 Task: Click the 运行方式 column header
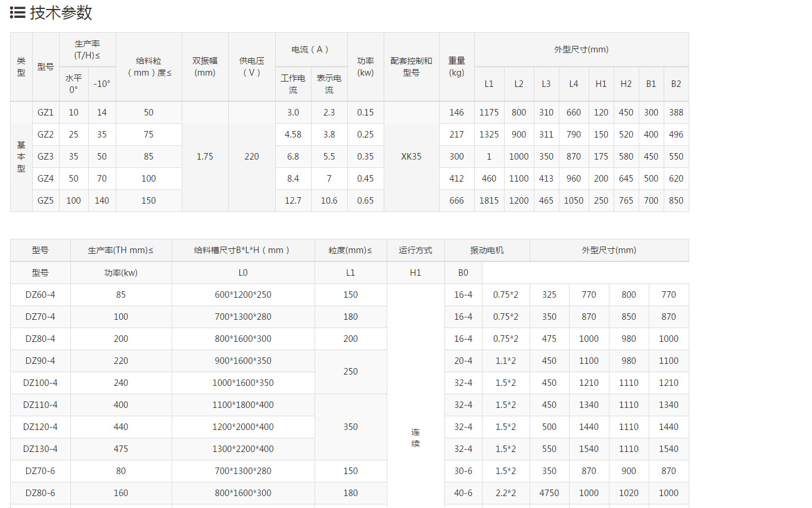(x=415, y=251)
